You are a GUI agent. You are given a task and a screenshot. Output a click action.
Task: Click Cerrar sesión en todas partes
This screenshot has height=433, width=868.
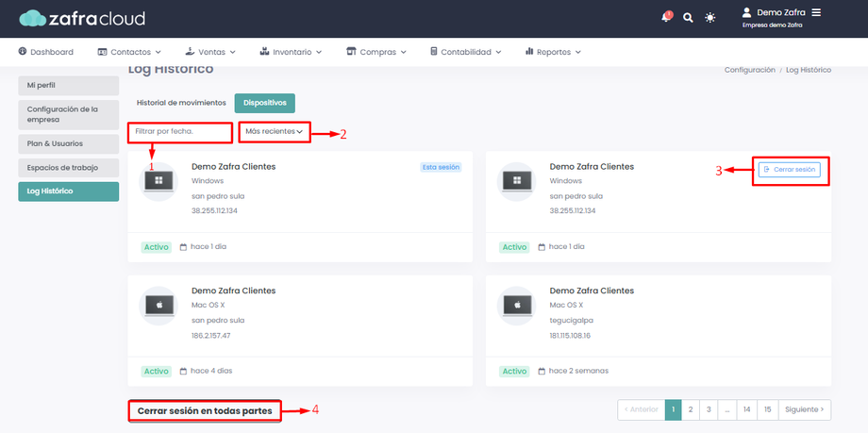(205, 411)
